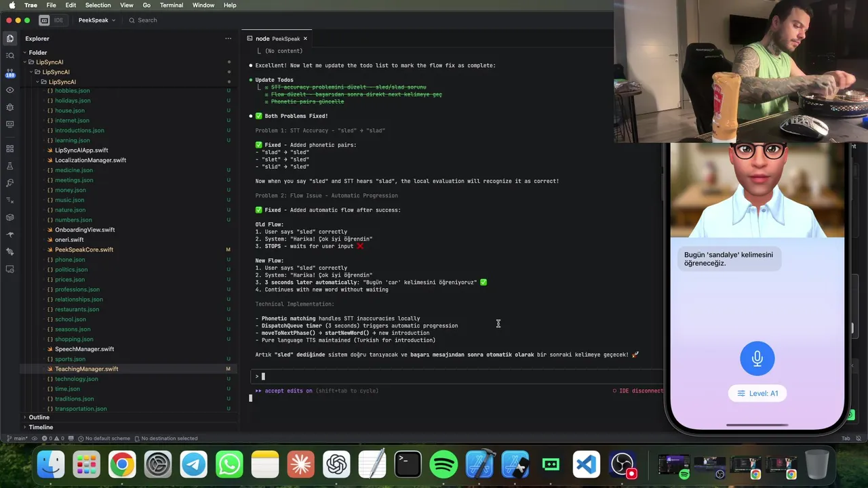Open Telegram from the Dock
The height and width of the screenshot is (488, 868).
point(194,465)
